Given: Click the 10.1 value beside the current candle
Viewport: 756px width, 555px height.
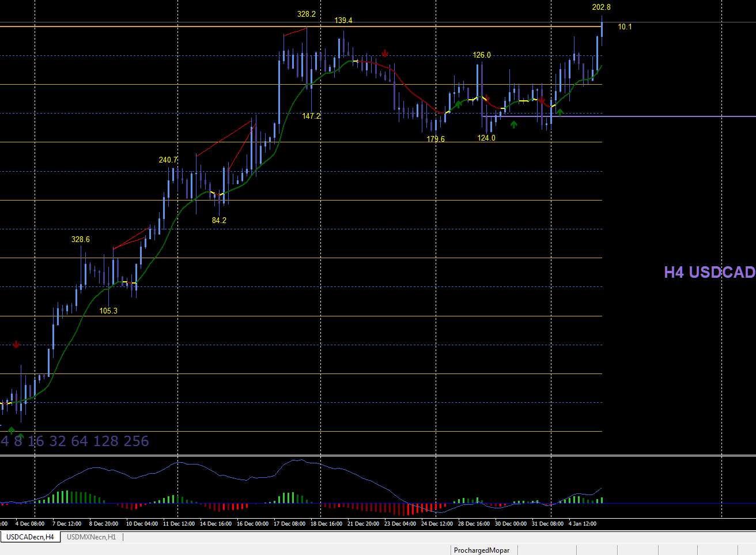Looking at the screenshot, I should pyautogui.click(x=625, y=27).
